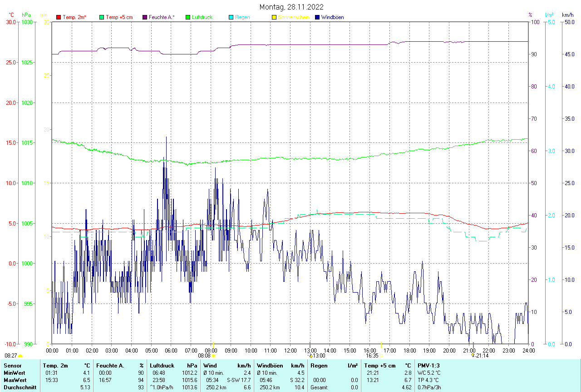This screenshot has height=392, width=581.
Task: Click the 21:21 Temp +5 cm minimum time
Action: 373,373
